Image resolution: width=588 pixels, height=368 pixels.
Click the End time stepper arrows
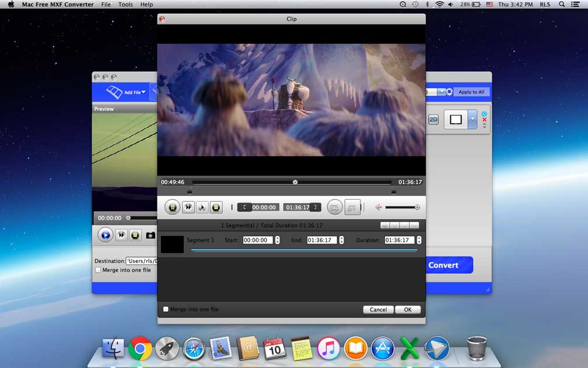341,240
